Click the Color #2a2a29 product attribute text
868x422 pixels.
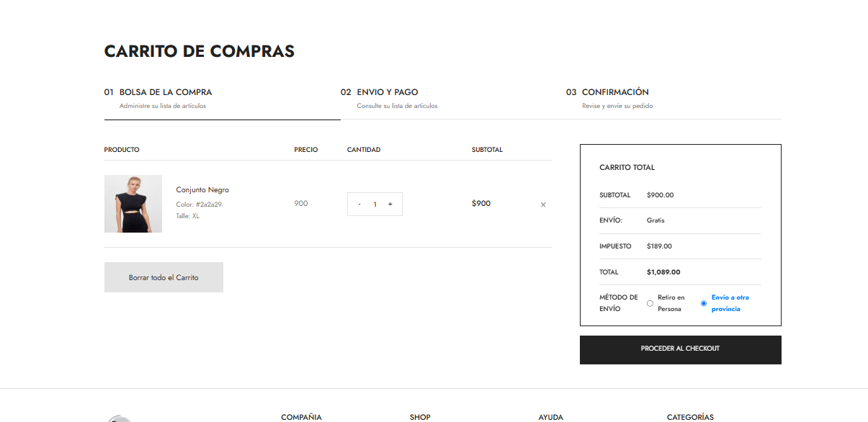point(199,205)
